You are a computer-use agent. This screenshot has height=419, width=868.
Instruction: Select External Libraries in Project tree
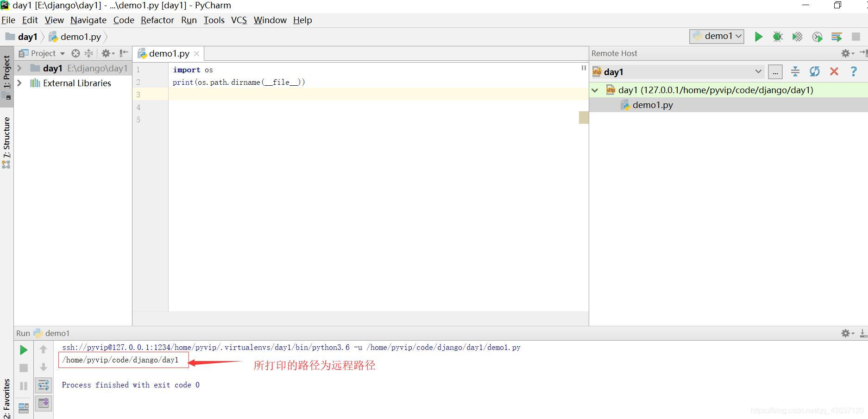pos(73,83)
